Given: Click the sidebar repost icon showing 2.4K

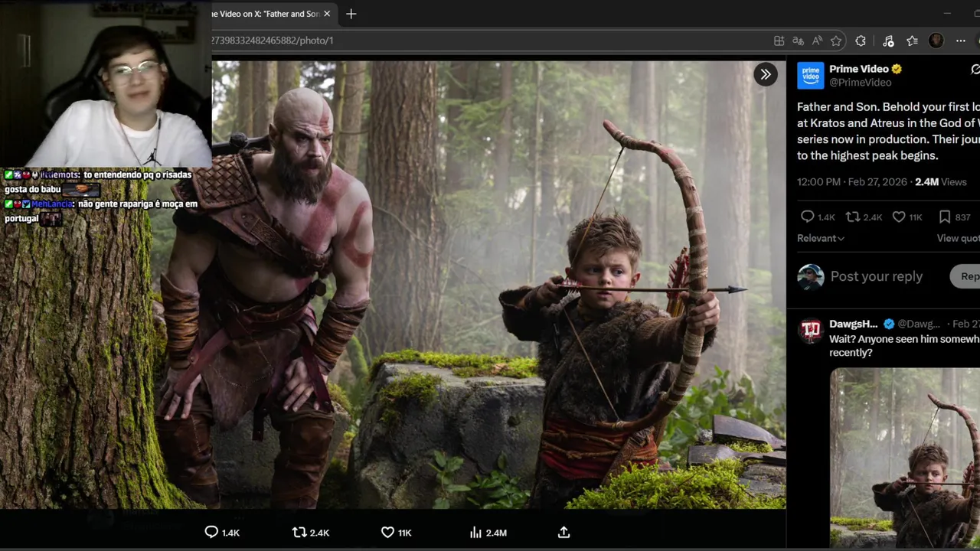Looking at the screenshot, I should 852,217.
